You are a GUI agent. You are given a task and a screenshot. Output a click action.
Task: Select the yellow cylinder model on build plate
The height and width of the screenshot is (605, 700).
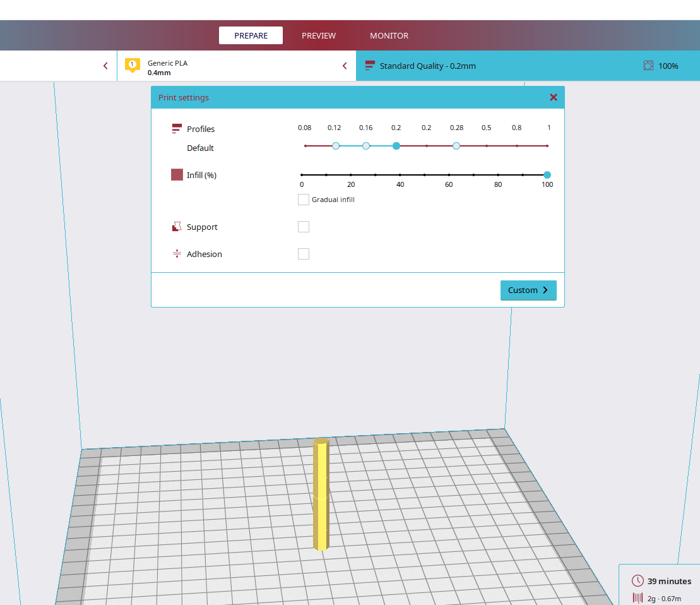point(321,494)
